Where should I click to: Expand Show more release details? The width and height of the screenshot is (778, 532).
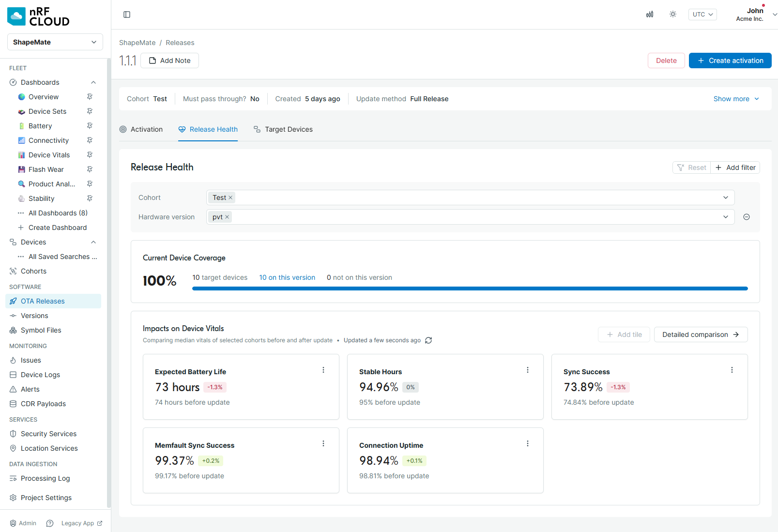(736, 99)
